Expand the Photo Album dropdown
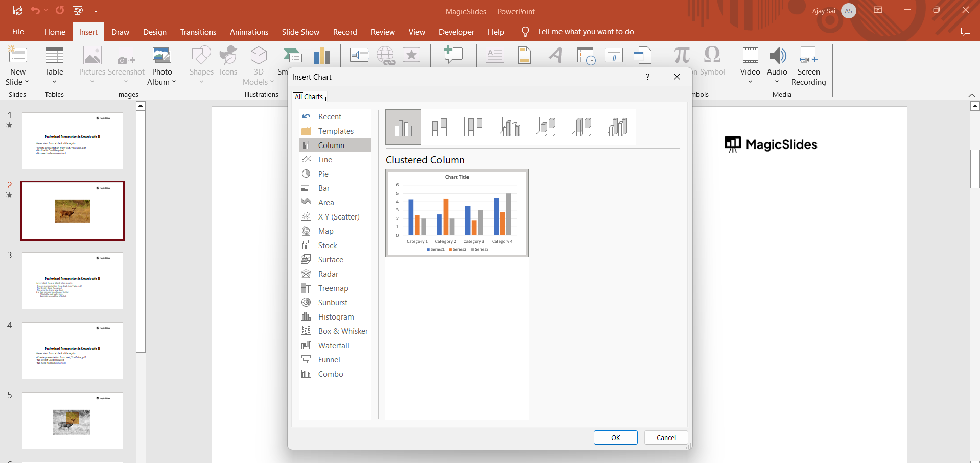 pos(174,82)
